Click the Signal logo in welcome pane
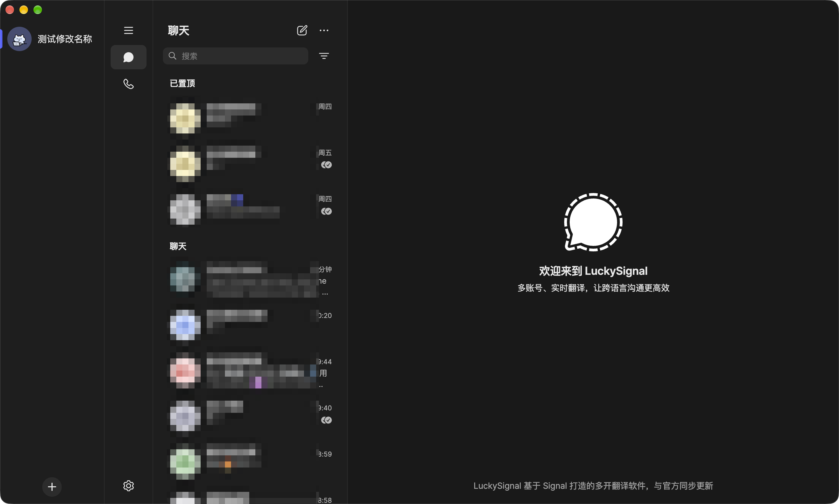 (593, 222)
